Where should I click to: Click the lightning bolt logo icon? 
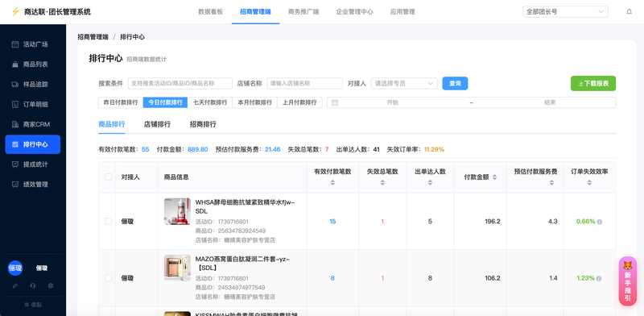pos(15,11)
